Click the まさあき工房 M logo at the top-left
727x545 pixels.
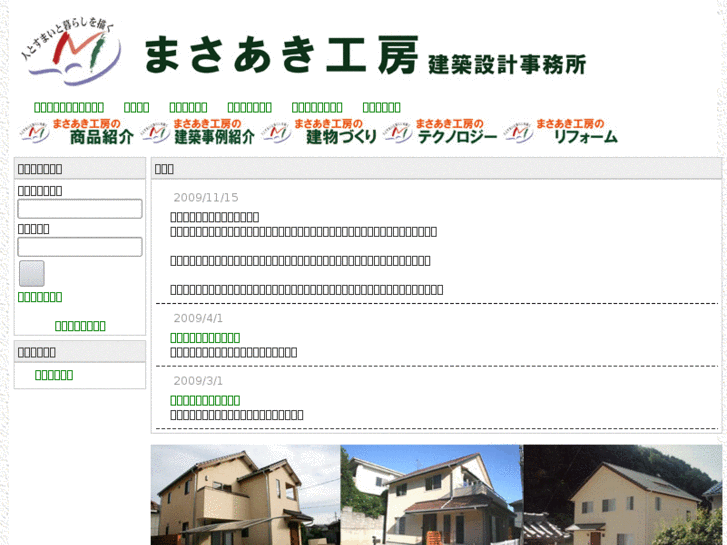click(70, 52)
